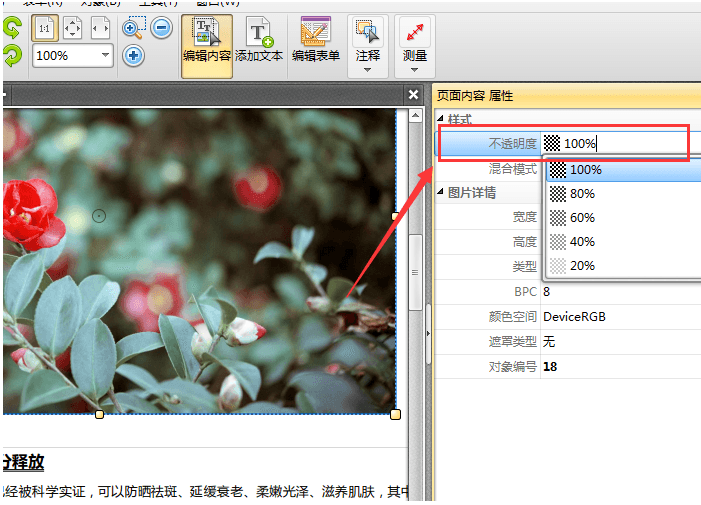This screenshot has width=701, height=505.
Task: Choose 20% opacity option
Action: click(623, 266)
